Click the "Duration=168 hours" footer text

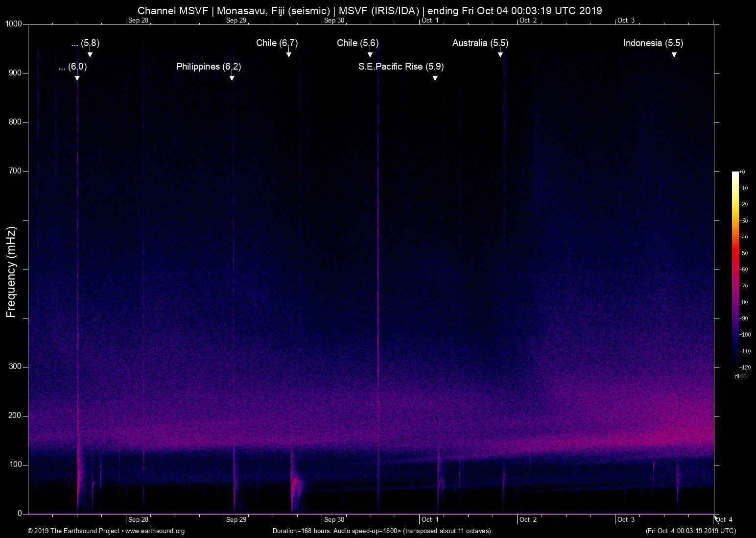click(382, 531)
